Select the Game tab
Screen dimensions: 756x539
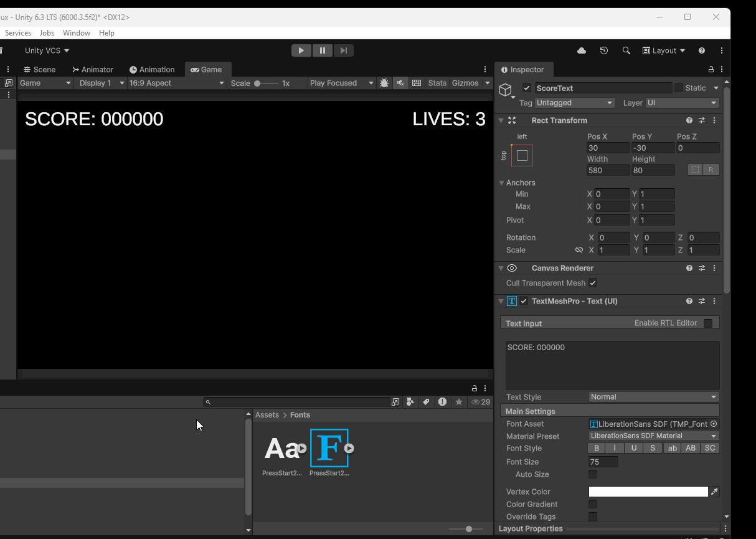point(207,70)
